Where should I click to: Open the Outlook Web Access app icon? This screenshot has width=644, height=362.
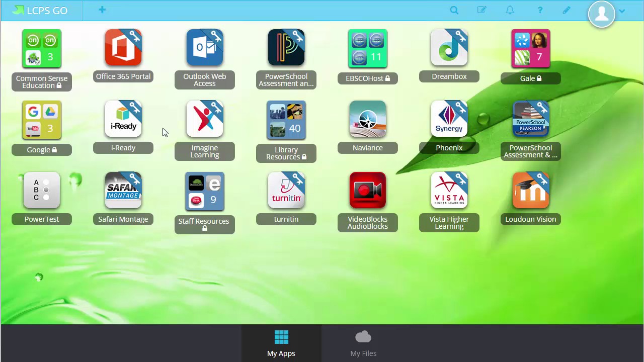tap(205, 48)
